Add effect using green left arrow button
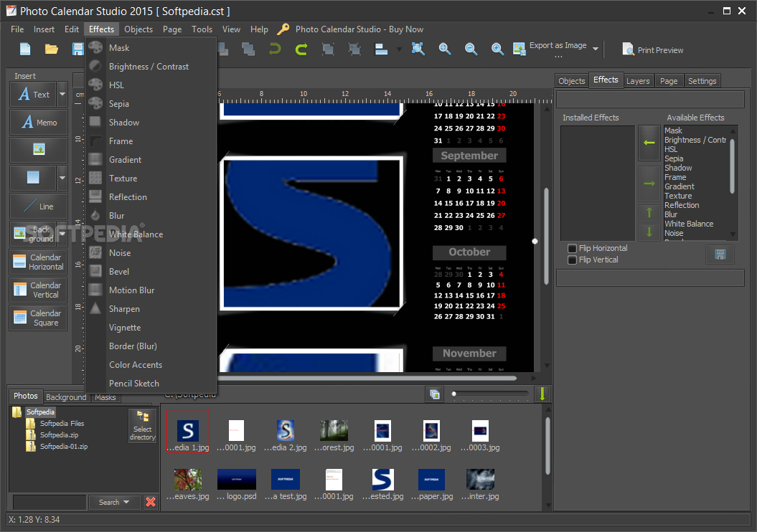Viewport: 757px width, 532px height. pos(649,143)
